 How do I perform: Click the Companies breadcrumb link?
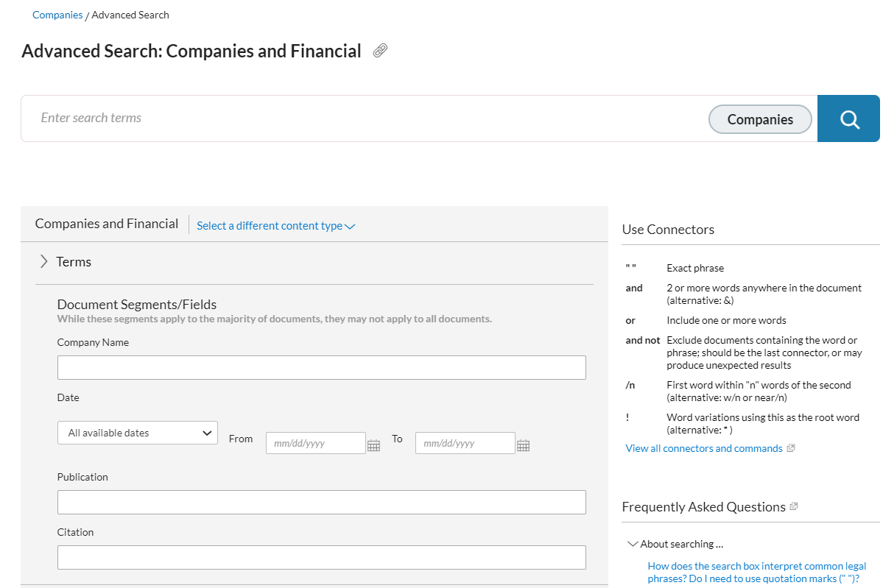click(57, 15)
